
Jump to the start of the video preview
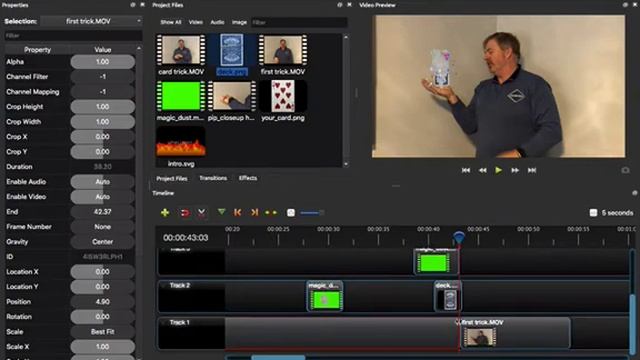click(466, 170)
